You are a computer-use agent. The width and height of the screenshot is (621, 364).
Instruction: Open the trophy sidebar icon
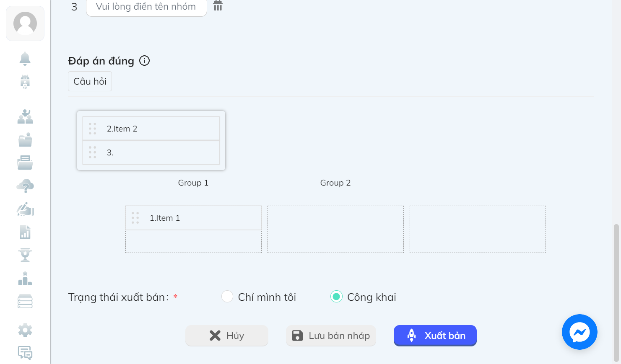tap(25, 255)
